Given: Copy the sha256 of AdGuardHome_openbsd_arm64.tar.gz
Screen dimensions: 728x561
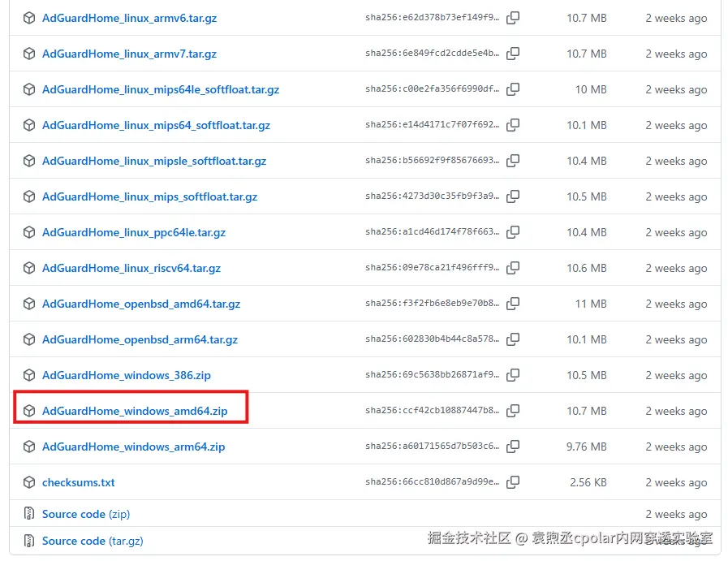Looking at the screenshot, I should pos(513,339).
